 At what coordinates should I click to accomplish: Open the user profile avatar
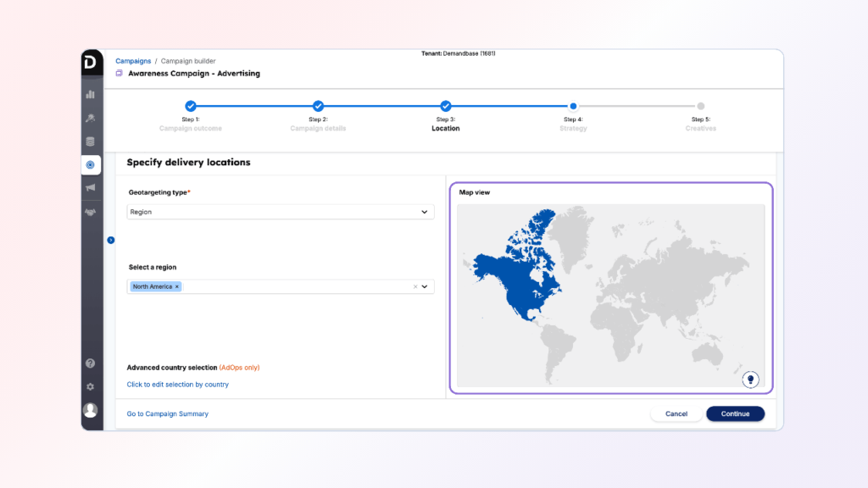click(91, 410)
